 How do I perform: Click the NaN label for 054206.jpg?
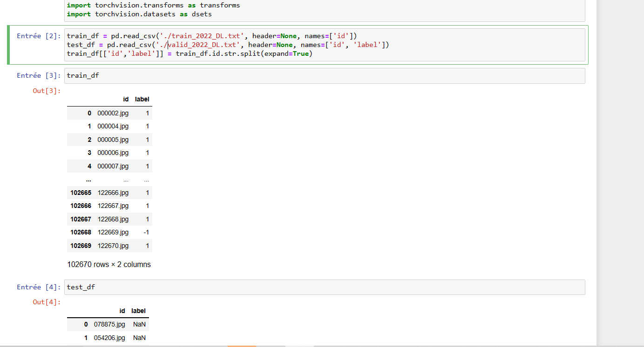139,338
